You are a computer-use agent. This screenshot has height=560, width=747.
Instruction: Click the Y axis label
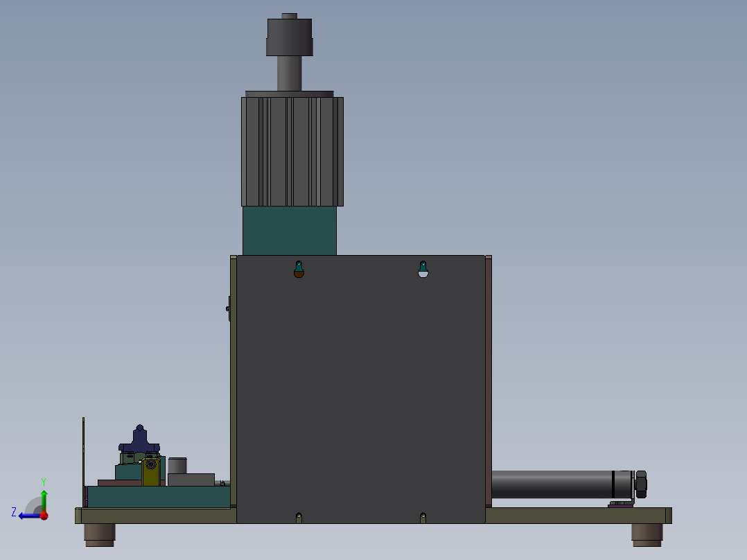pos(44,482)
